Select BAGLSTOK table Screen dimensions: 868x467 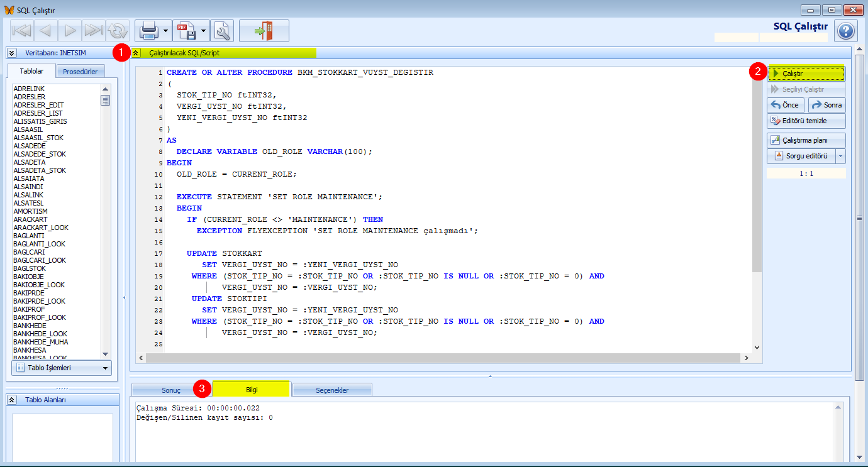coord(30,268)
